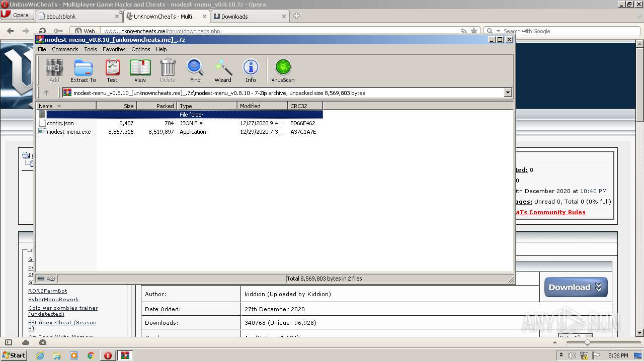Click the Add toolbar icon in WinRAR
Viewport: 644px width, 362px height.
(x=54, y=70)
